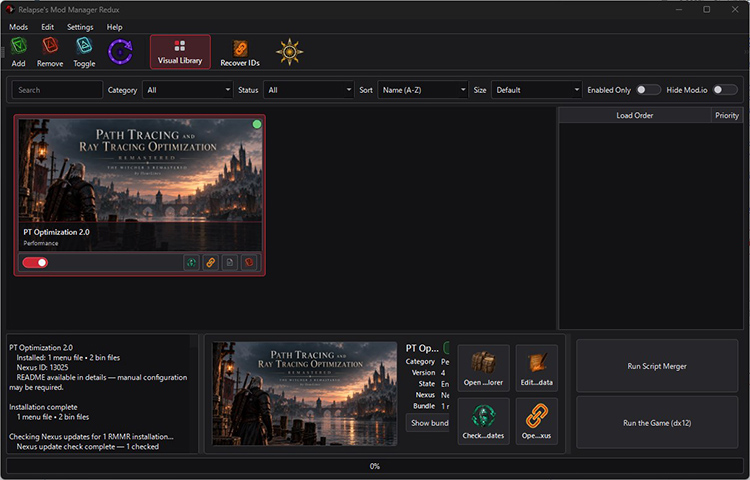Click the purple circular refresh icon
Viewport: 750px width, 480px height.
tap(120, 52)
